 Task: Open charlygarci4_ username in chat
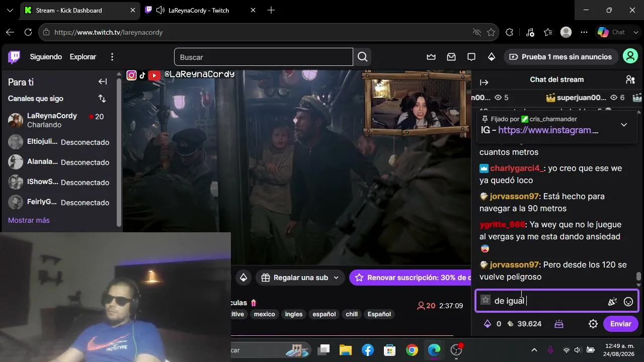(517, 168)
